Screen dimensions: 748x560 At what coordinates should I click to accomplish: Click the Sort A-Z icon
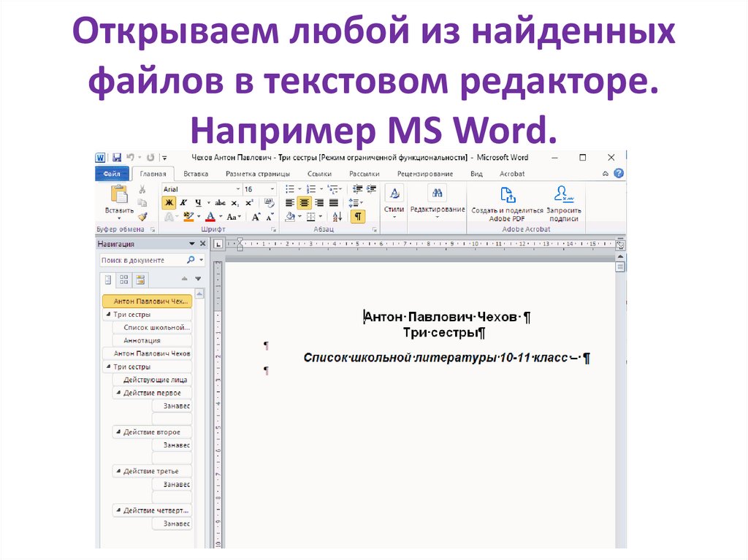click(337, 217)
